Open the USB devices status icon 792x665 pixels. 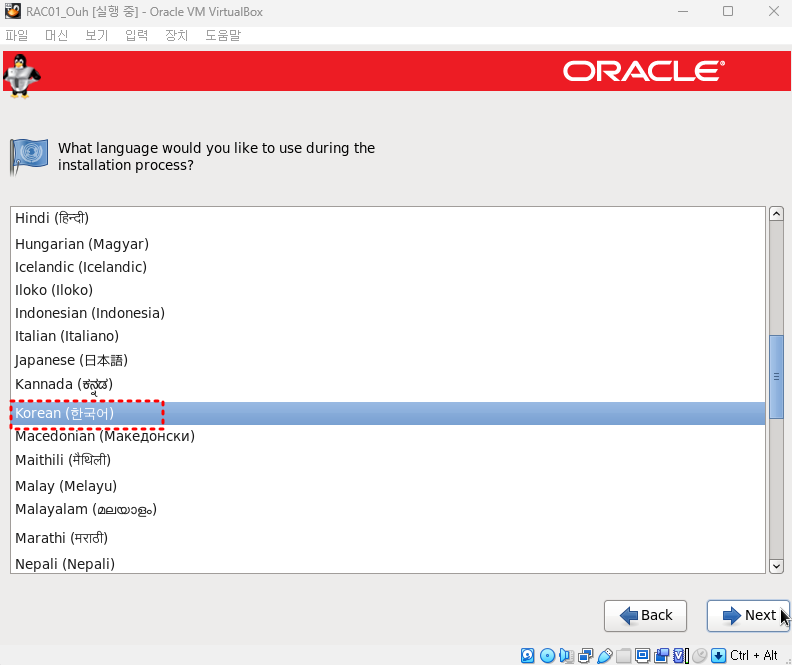[605, 655]
